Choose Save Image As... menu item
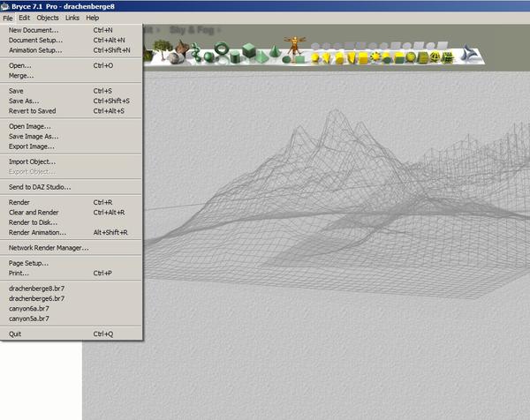This screenshot has width=530, height=420. [72, 137]
